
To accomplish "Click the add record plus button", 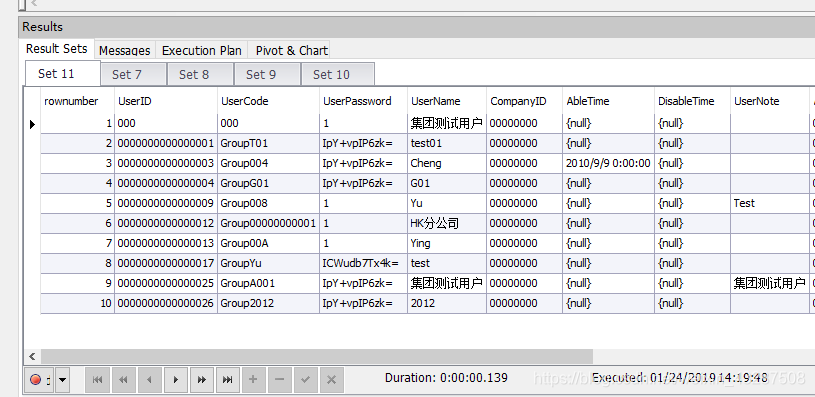I will coord(253,380).
